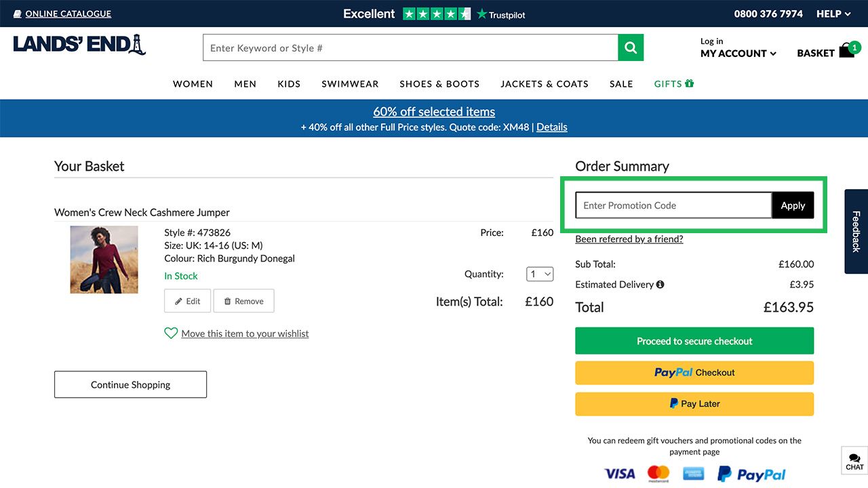This screenshot has height=488, width=868.
Task: Open the jumper product thumbnail
Action: 104,260
